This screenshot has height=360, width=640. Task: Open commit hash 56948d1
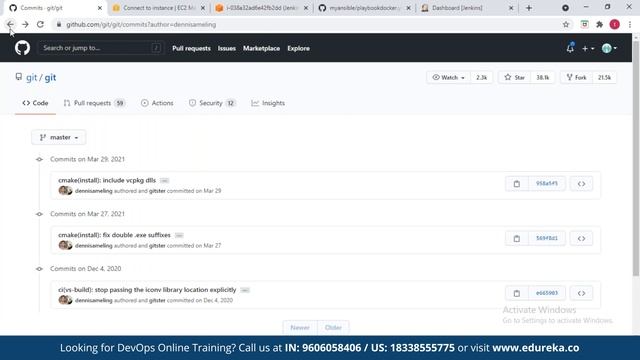point(547,238)
